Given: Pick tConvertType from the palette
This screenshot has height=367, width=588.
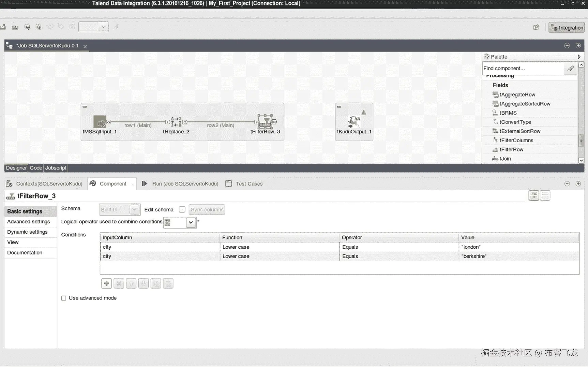Looking at the screenshot, I should [x=512, y=122].
